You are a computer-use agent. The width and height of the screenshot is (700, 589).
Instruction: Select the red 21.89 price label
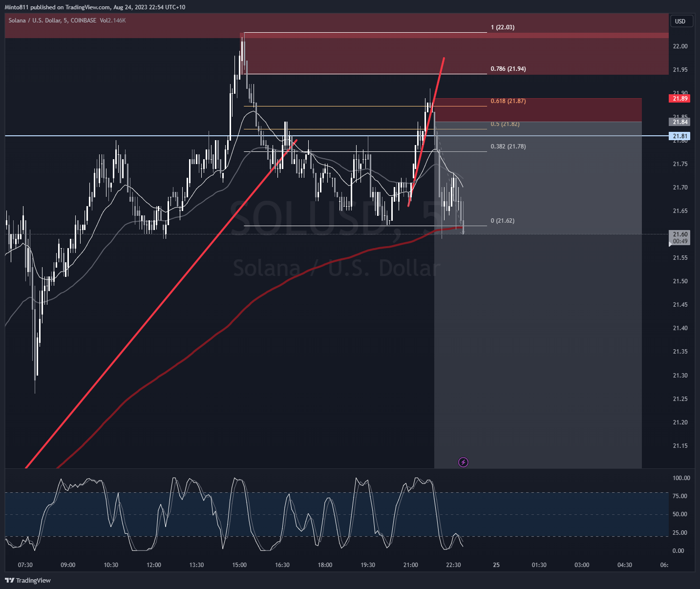[679, 99]
